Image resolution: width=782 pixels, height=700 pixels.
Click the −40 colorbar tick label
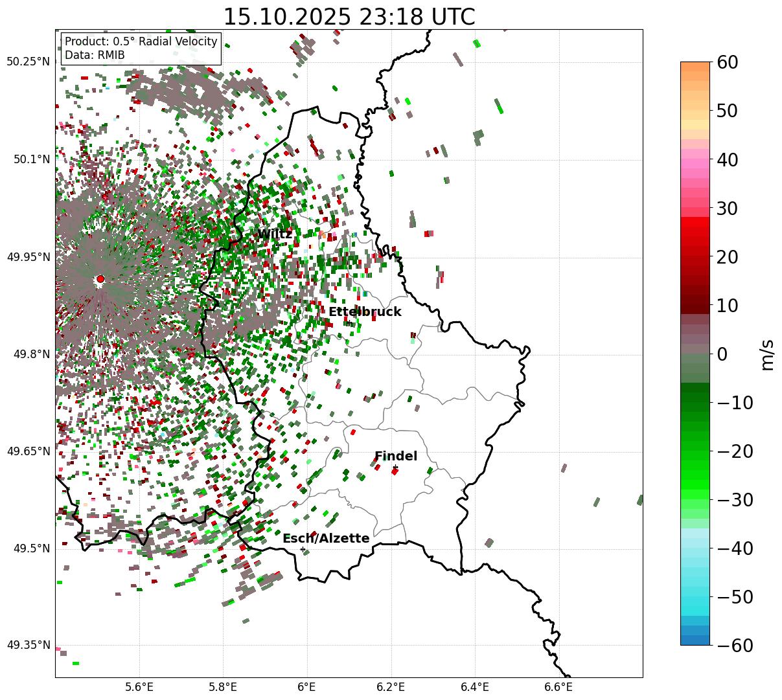(x=734, y=548)
